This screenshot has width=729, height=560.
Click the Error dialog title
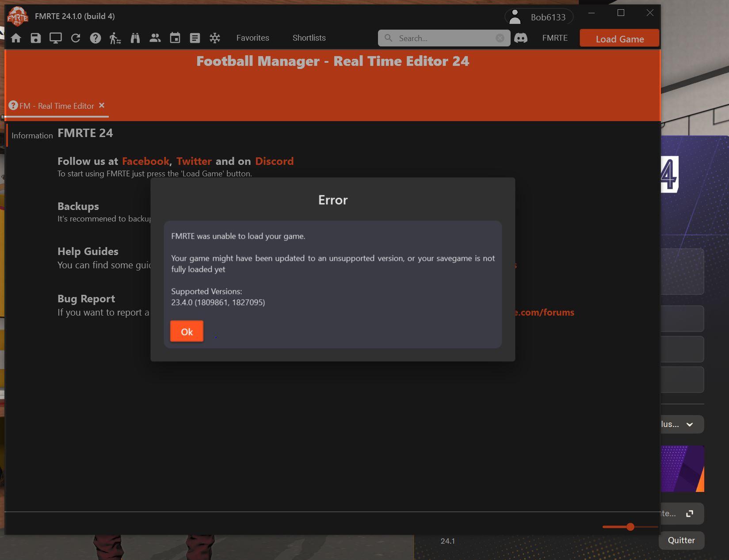[x=333, y=200]
